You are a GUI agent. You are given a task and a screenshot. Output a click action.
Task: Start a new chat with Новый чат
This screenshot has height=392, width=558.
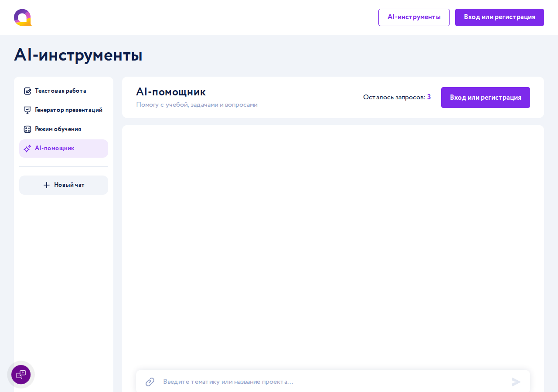tap(64, 185)
